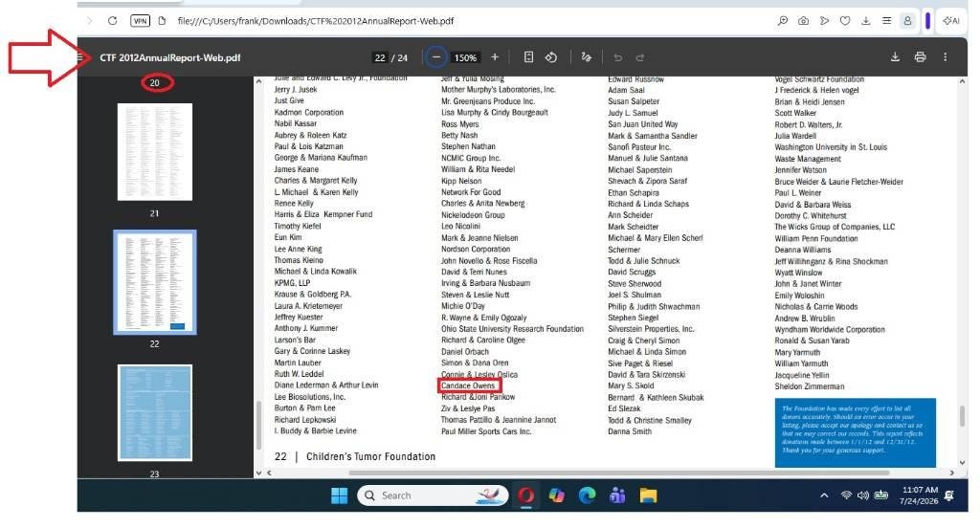Select page 23 thumbnail
The width and height of the screenshot is (980, 528).
pos(154,412)
